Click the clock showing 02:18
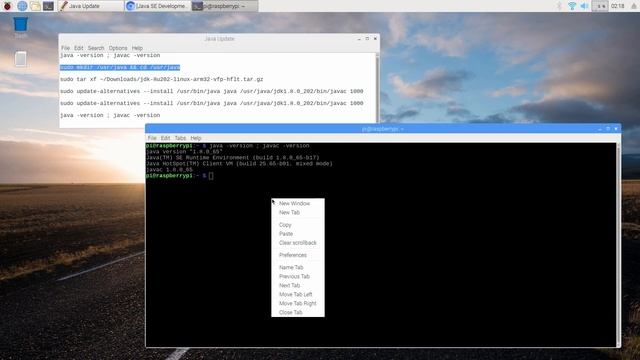 coord(618,6)
